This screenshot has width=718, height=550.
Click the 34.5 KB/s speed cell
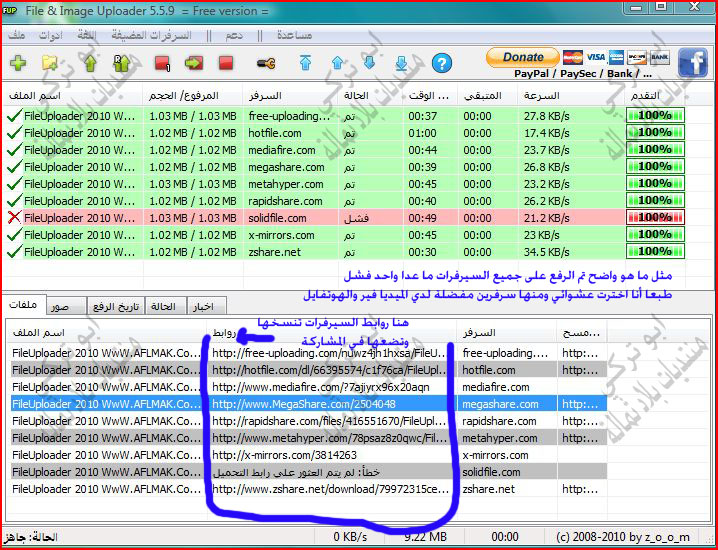pos(547,252)
